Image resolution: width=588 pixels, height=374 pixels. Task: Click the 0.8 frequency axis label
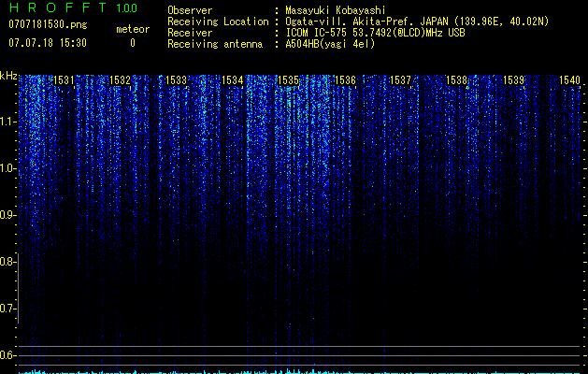[x=7, y=262]
